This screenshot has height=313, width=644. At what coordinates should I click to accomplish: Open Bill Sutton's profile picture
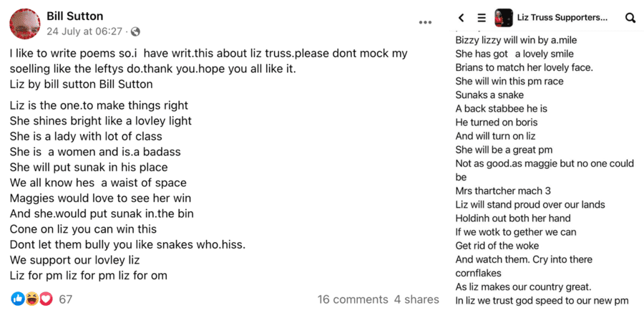(24, 24)
